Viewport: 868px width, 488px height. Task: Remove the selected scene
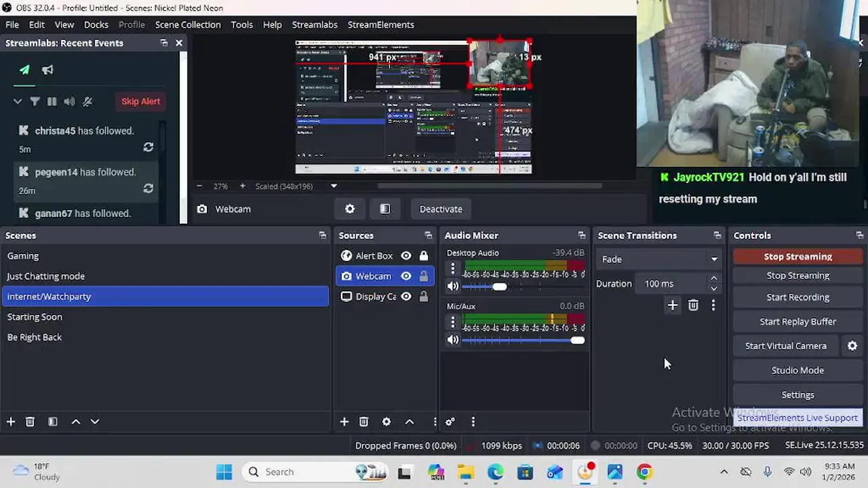30,422
